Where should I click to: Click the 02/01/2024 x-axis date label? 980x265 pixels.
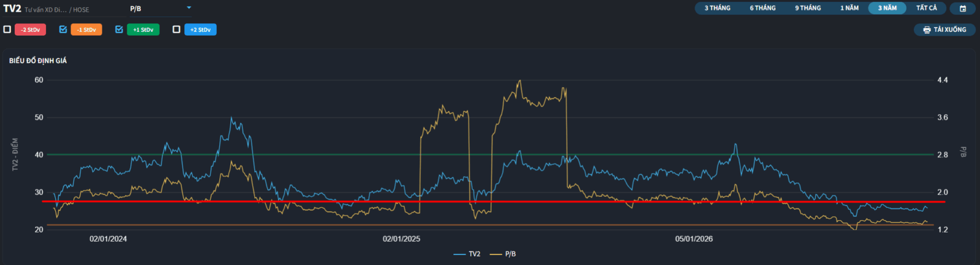point(108,239)
